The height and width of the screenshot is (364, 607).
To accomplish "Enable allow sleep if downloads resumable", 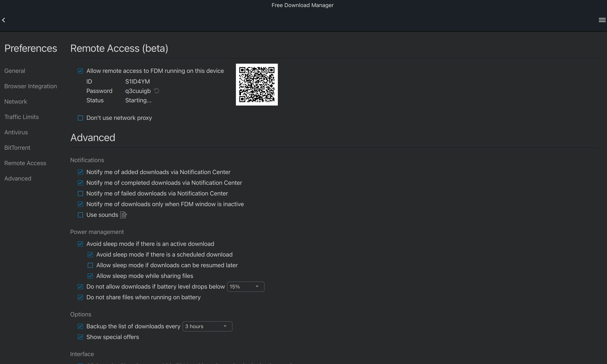I will pos(90,265).
